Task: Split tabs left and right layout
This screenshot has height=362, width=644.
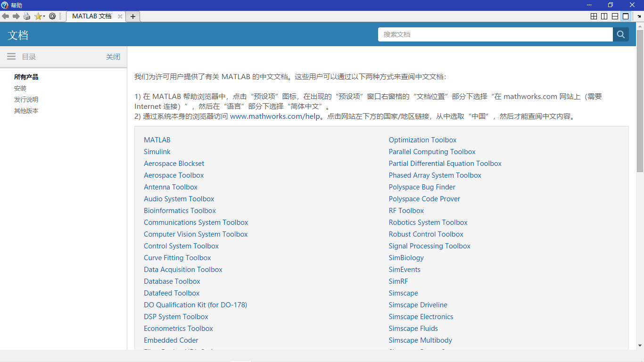Action: [x=604, y=16]
